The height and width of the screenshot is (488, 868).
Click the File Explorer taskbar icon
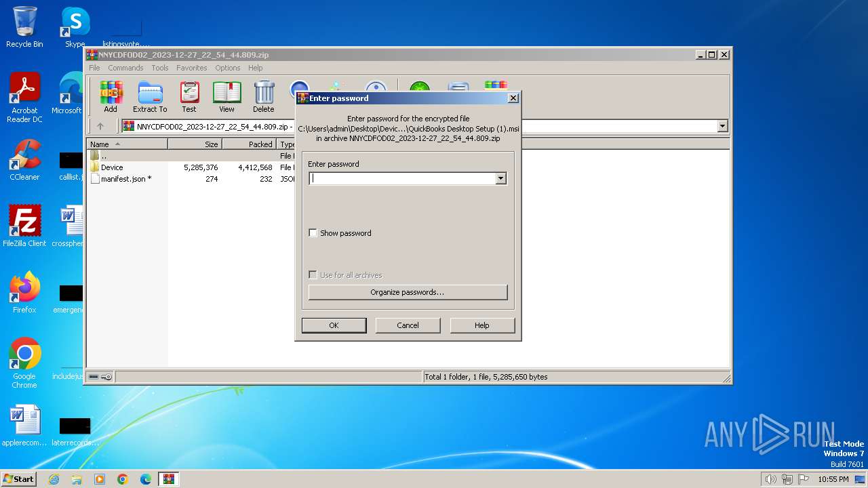click(x=77, y=479)
